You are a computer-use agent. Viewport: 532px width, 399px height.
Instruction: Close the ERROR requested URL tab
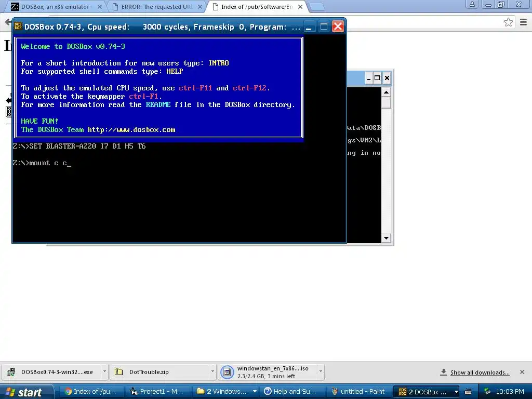click(x=200, y=6)
